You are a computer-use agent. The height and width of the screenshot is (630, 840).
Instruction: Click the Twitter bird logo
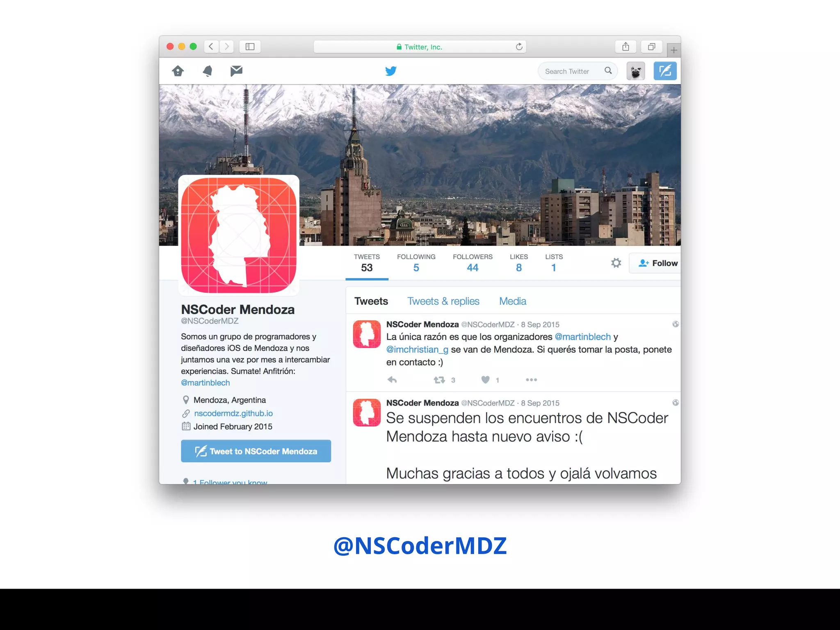(391, 71)
